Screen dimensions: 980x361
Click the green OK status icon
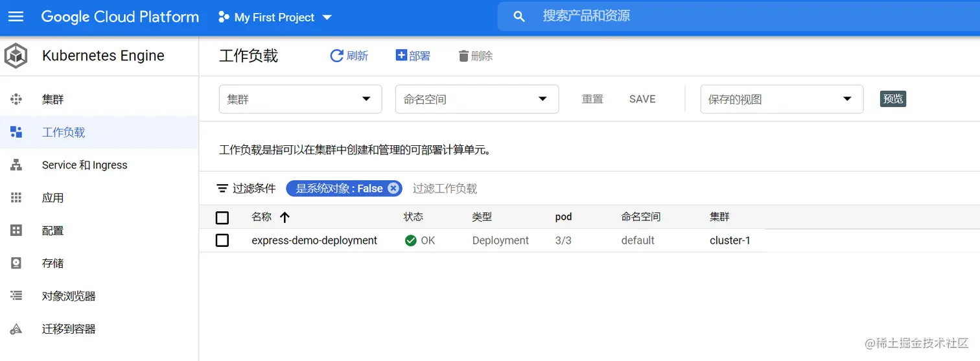pos(410,240)
